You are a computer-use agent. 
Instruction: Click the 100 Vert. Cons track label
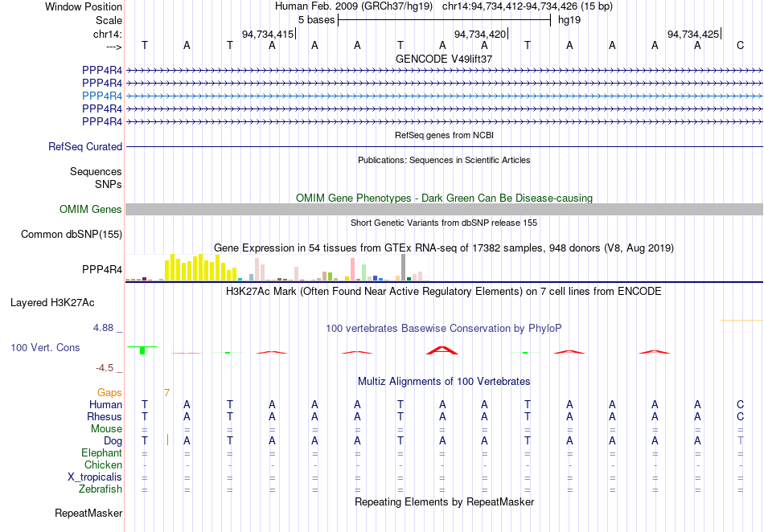[45, 347]
